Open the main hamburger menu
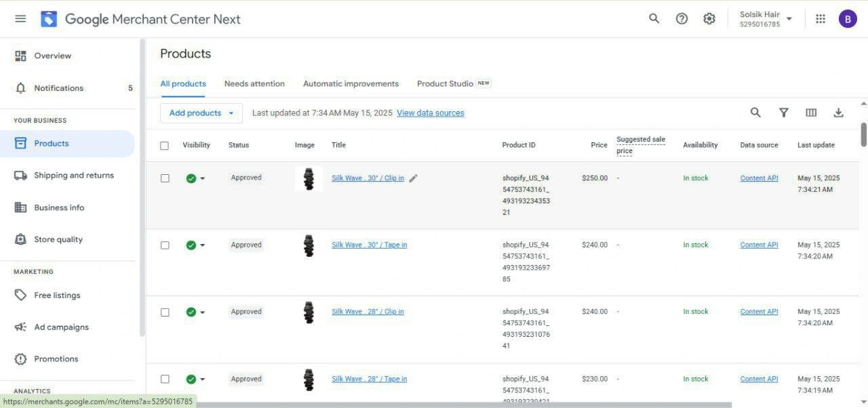Screen dimensions: 868x408 pos(20,19)
